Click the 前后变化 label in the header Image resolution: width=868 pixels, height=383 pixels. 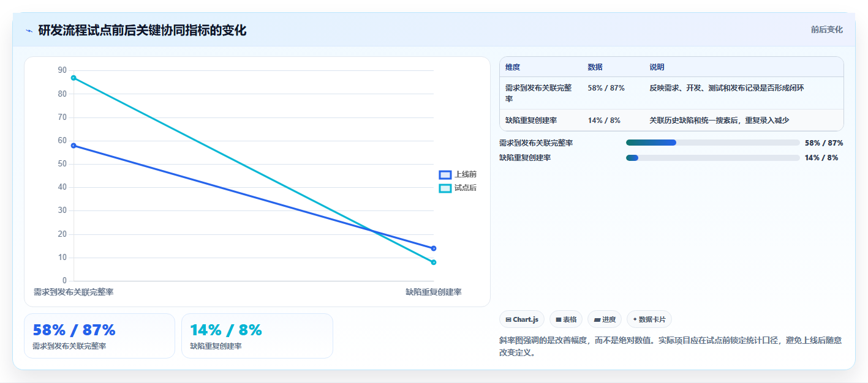[826, 29]
